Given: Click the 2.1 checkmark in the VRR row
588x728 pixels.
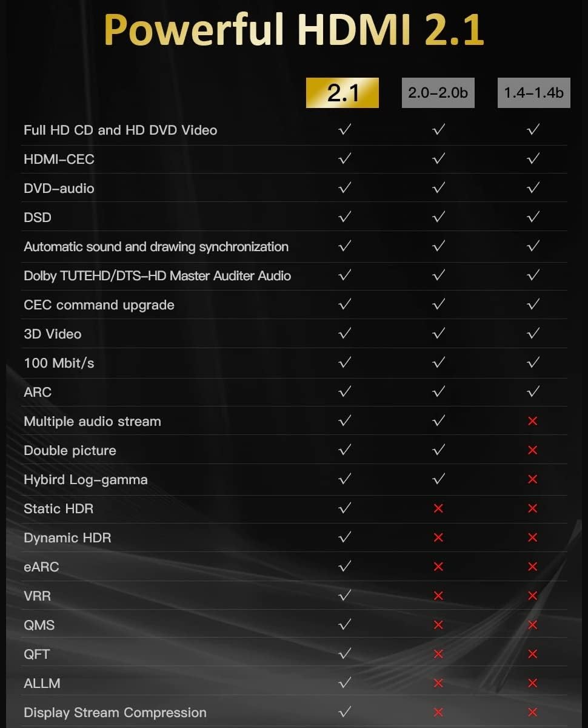Looking at the screenshot, I should point(345,596).
